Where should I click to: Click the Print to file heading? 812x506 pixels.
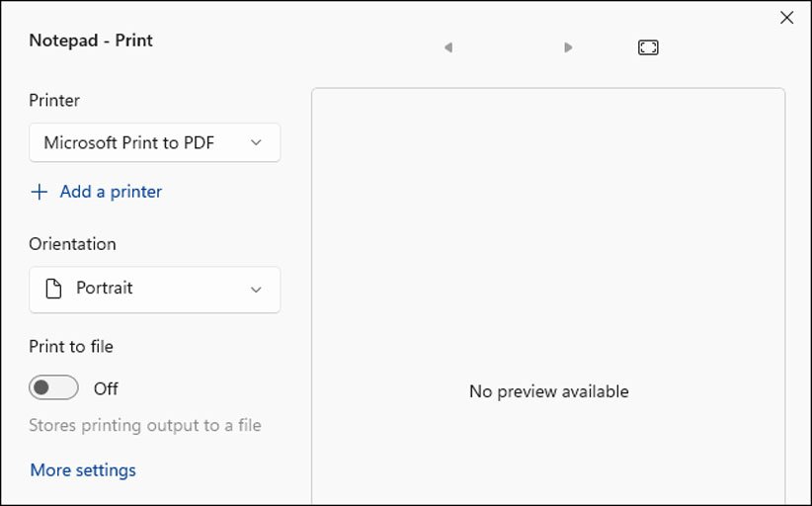tap(71, 346)
